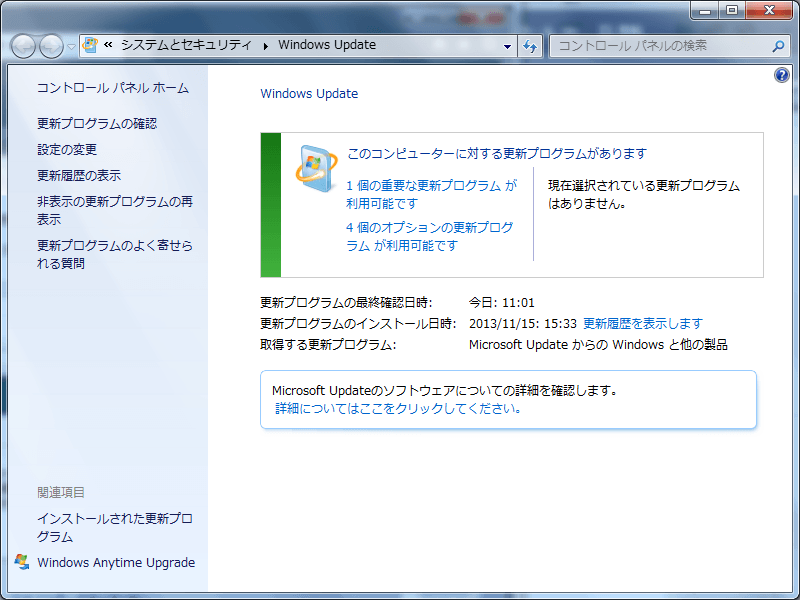Screen dimensions: 800x600
Task: Click the time value 今日: 11:01
Action: pyautogui.click(x=502, y=303)
